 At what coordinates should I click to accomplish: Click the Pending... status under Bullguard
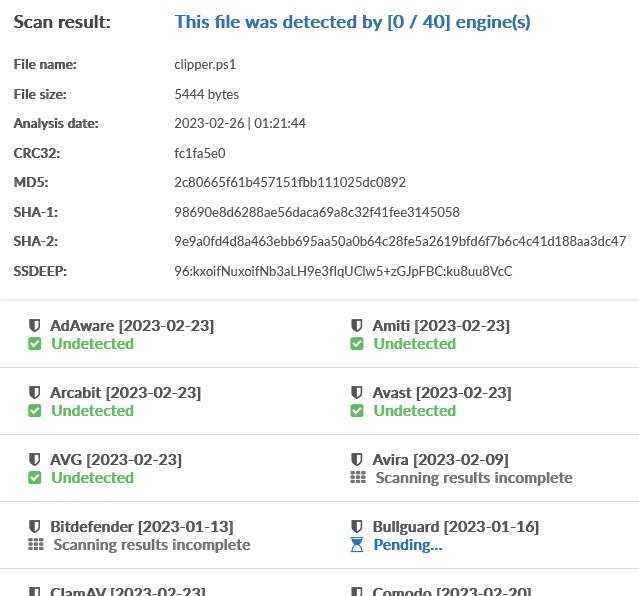pyautogui.click(x=408, y=545)
